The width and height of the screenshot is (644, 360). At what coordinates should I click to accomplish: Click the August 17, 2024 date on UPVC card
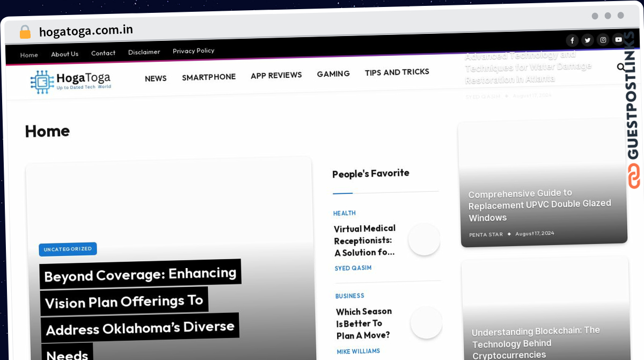click(535, 234)
